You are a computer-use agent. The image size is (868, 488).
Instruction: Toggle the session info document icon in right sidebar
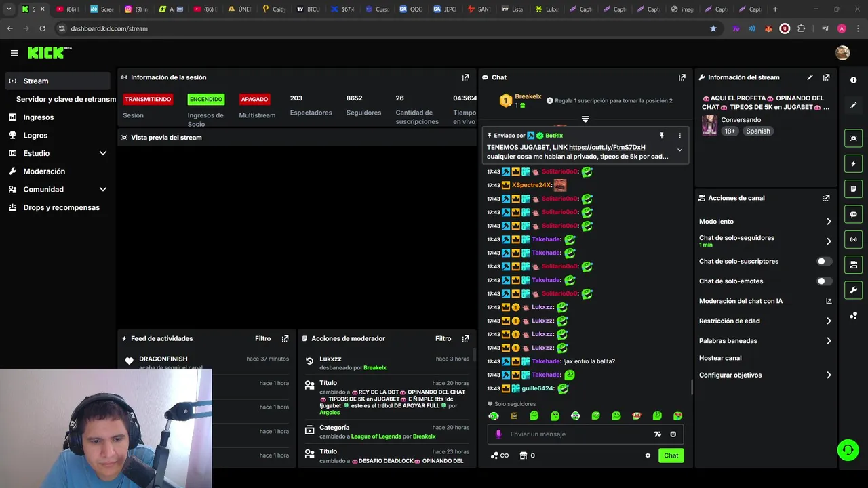coord(853,188)
